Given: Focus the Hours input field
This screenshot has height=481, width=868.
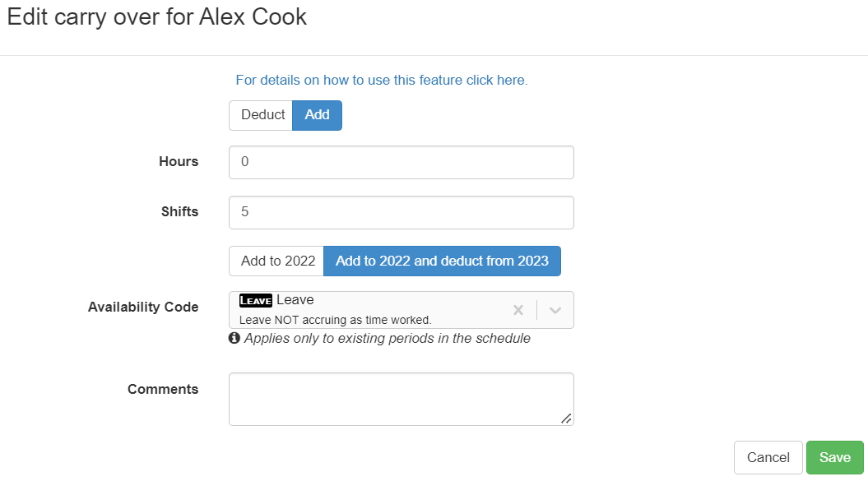Looking at the screenshot, I should [x=401, y=163].
